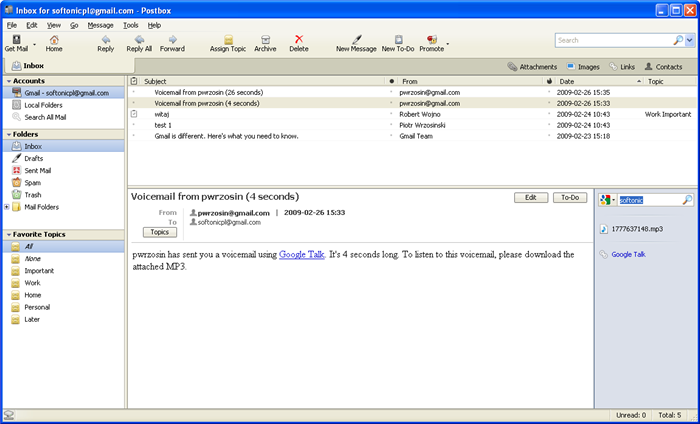Viewport: 700px width, 424px height.
Task: Open 'Voicemail from pwrzosin (26 seconds)' message
Action: click(412, 92)
